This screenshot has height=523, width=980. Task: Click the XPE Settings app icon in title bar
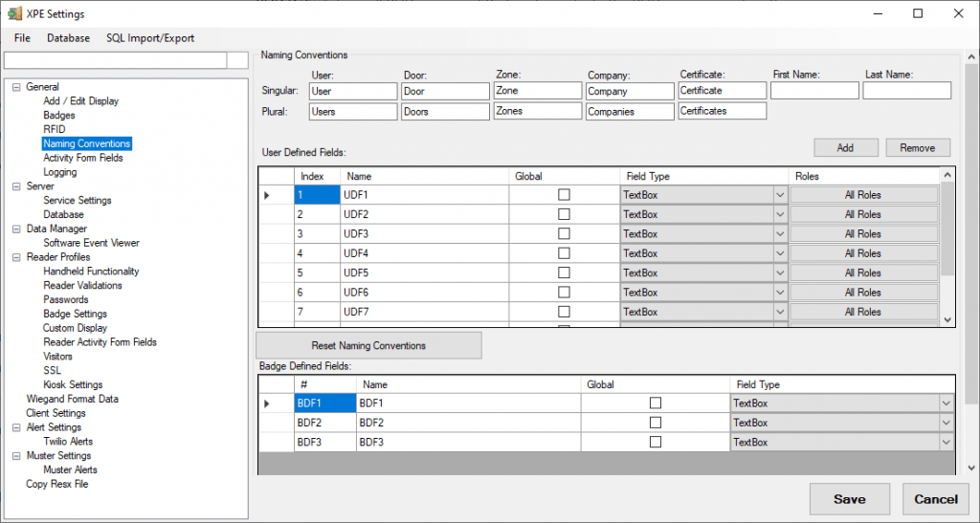[14, 13]
